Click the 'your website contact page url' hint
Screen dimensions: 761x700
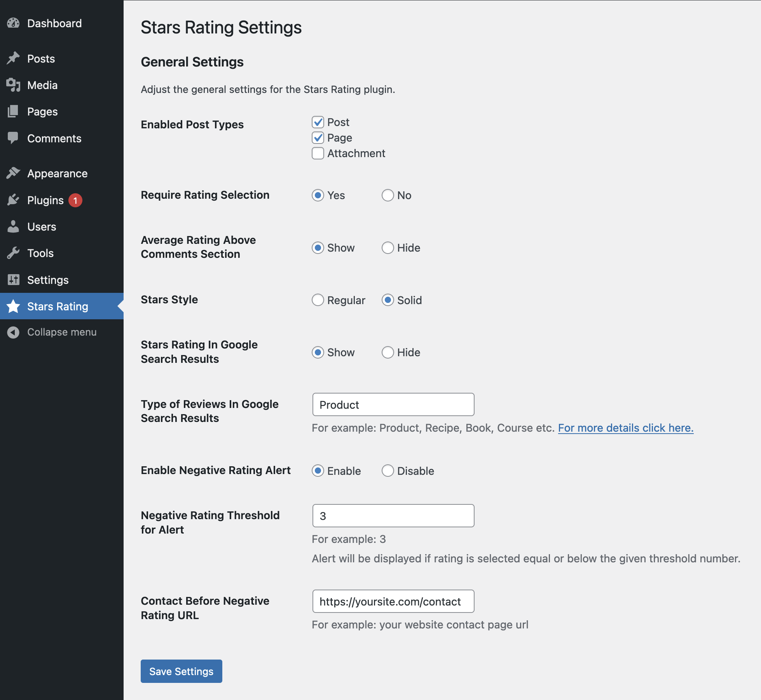454,625
